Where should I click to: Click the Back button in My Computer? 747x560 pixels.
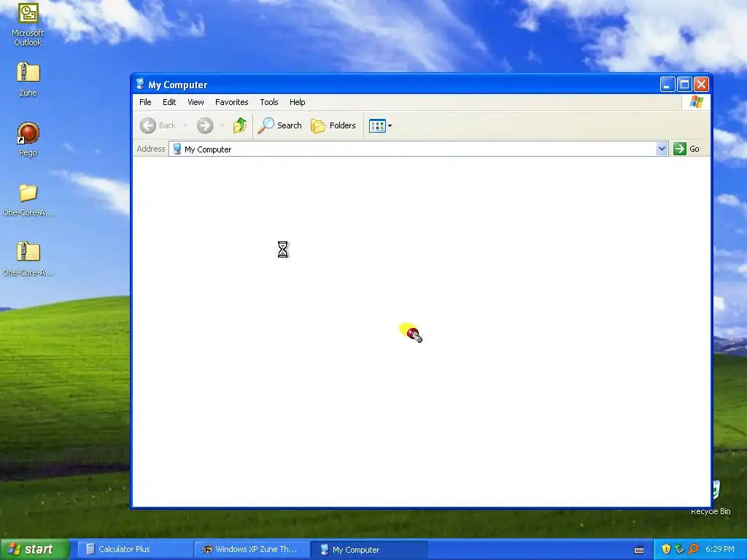point(158,125)
